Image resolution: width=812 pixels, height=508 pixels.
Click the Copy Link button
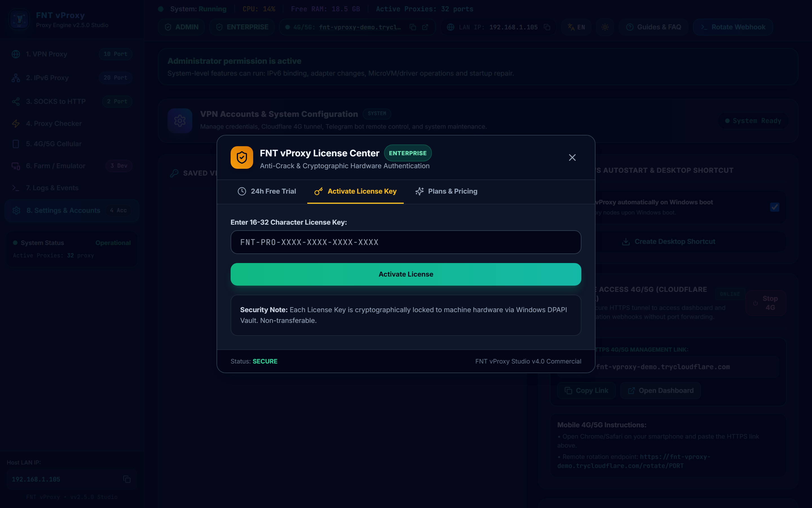tap(586, 390)
